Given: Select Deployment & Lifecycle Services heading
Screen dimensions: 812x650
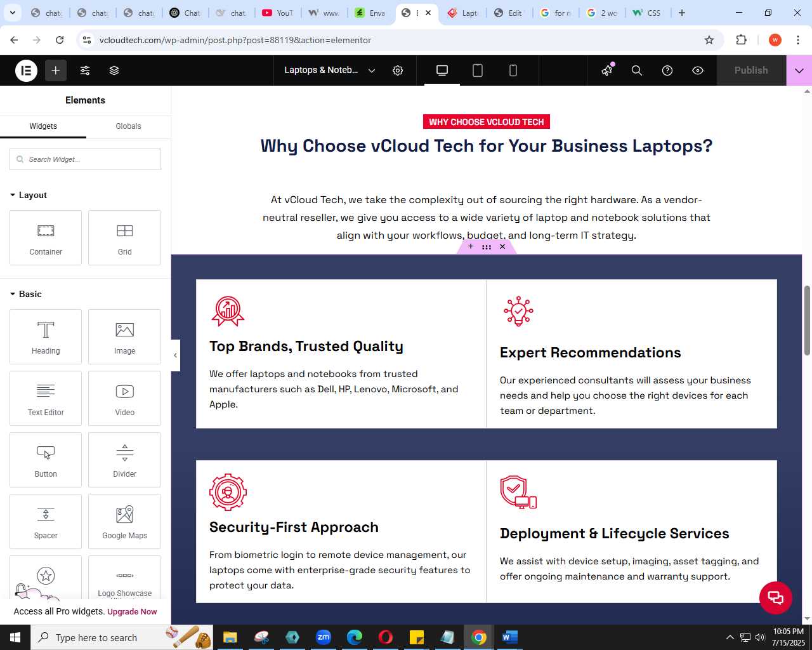Looking at the screenshot, I should click(615, 534).
